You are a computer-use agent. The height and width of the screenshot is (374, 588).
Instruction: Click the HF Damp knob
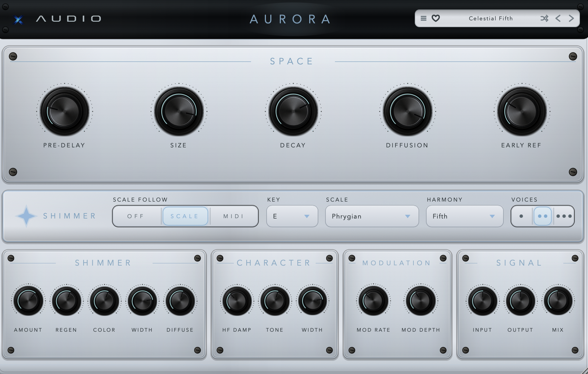pyautogui.click(x=237, y=300)
